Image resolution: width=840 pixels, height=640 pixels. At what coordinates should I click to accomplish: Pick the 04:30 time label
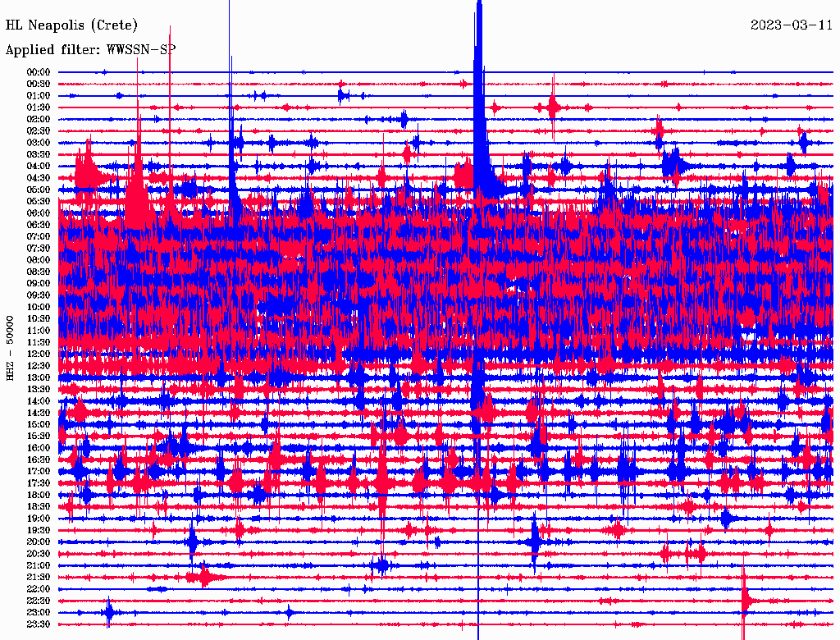click(x=39, y=178)
